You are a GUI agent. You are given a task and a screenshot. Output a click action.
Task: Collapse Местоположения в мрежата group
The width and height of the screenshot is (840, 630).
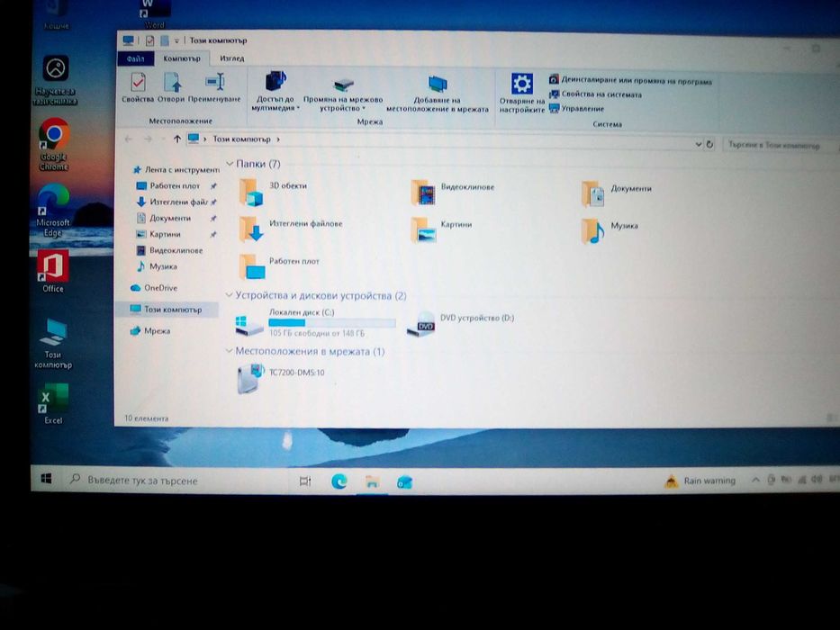pyautogui.click(x=230, y=351)
